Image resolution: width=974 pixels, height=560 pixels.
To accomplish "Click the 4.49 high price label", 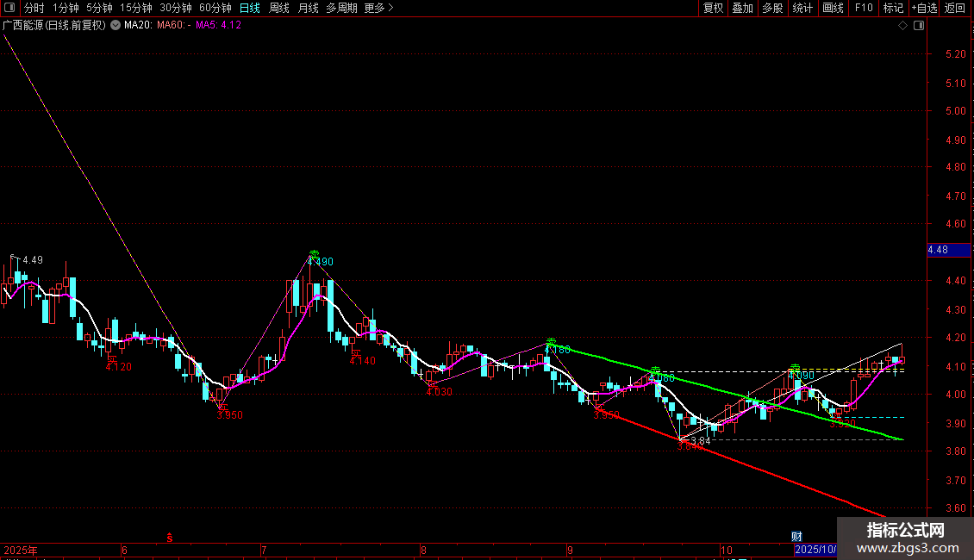I will [x=33, y=260].
